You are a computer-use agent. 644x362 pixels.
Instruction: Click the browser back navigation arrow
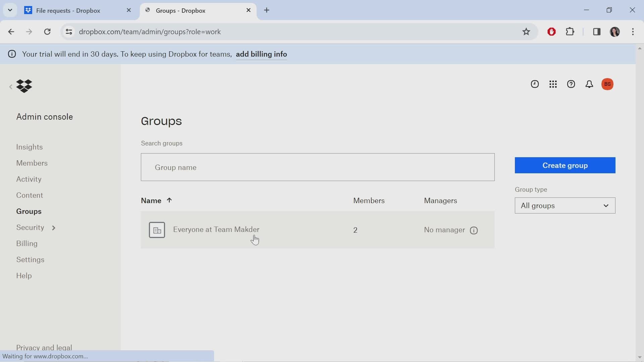pos(11,32)
